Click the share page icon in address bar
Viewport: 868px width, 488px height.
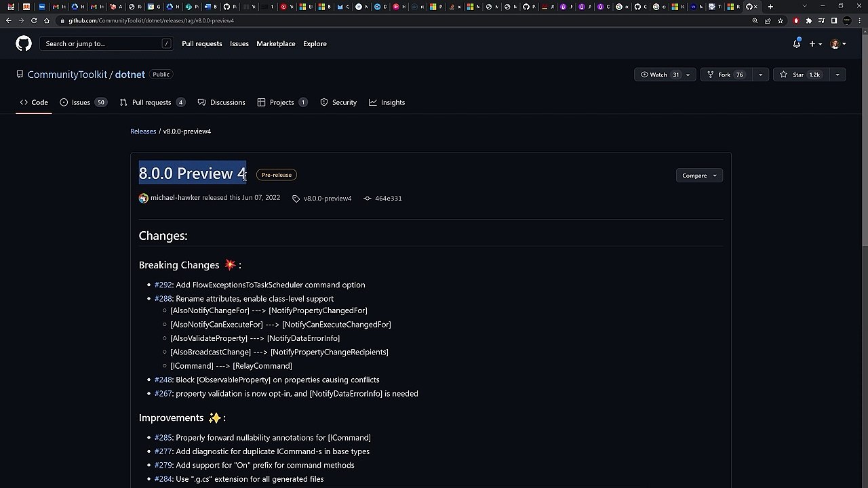click(x=768, y=20)
